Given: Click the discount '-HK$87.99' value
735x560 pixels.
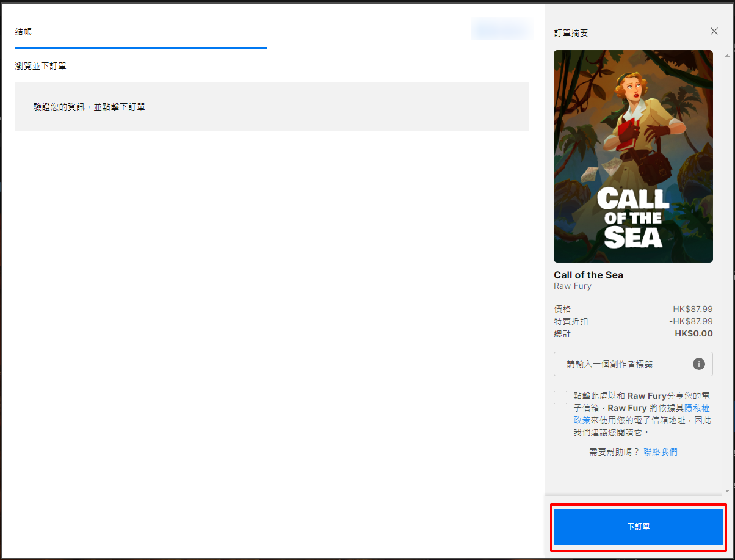Looking at the screenshot, I should click(690, 321).
